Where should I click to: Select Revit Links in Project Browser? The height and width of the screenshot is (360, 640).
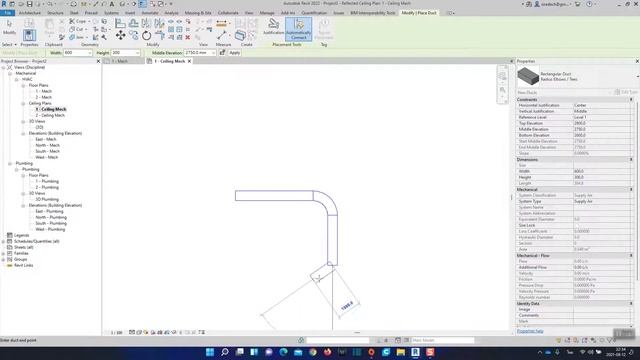[x=23, y=265]
